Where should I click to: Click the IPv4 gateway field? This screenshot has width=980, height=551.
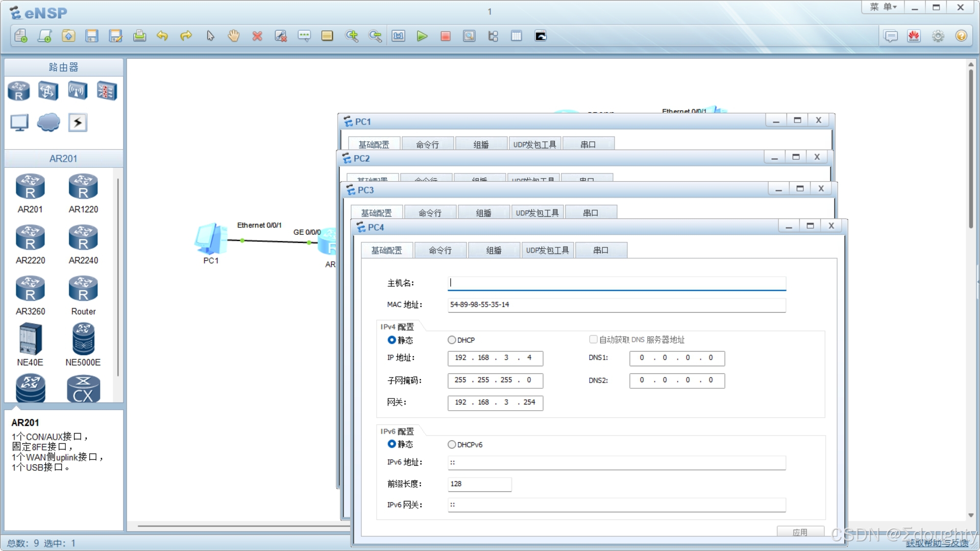[495, 403]
